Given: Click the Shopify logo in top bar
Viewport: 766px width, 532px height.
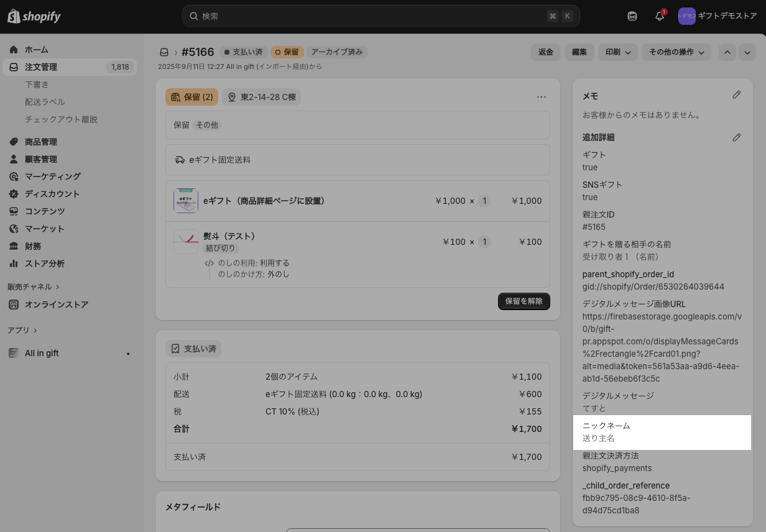Looking at the screenshot, I should pyautogui.click(x=34, y=17).
